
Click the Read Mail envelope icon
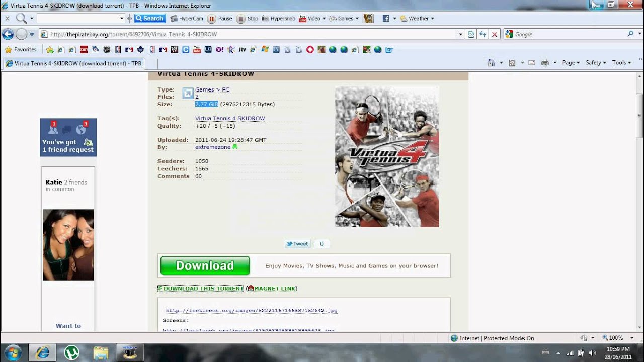531,63
